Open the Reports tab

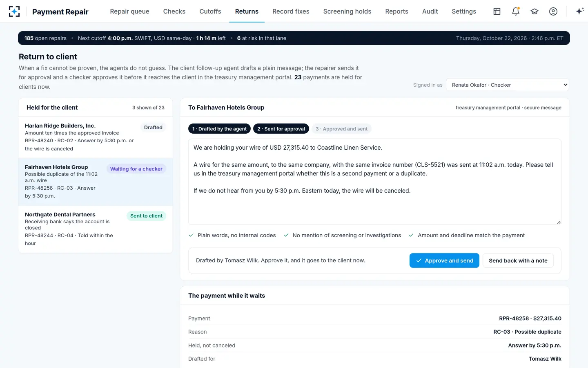pyautogui.click(x=396, y=11)
